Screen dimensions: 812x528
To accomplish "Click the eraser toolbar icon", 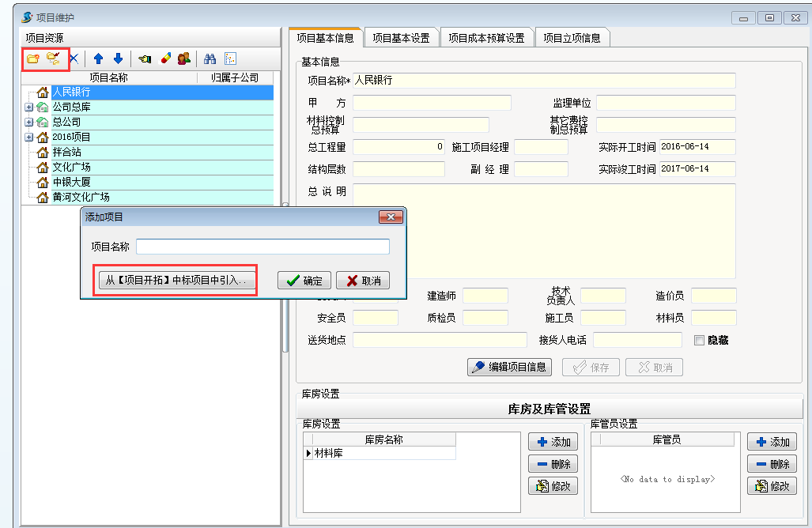I will 166,58.
